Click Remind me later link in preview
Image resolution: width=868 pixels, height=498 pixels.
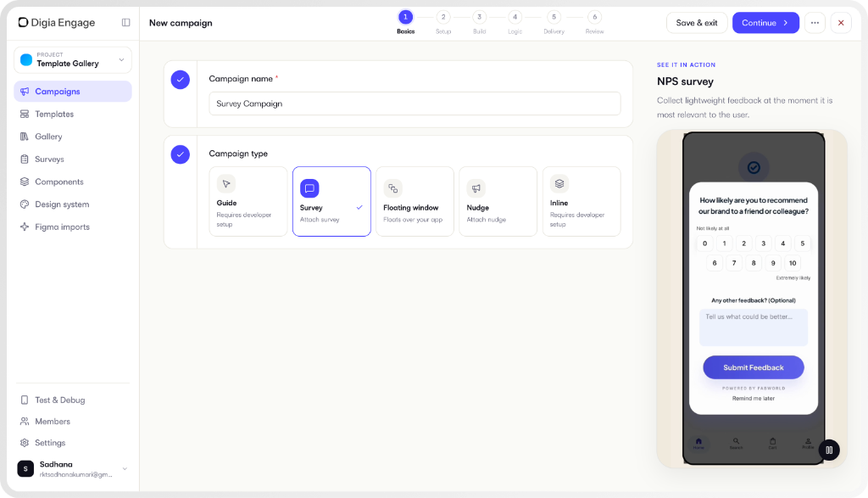pyautogui.click(x=754, y=398)
